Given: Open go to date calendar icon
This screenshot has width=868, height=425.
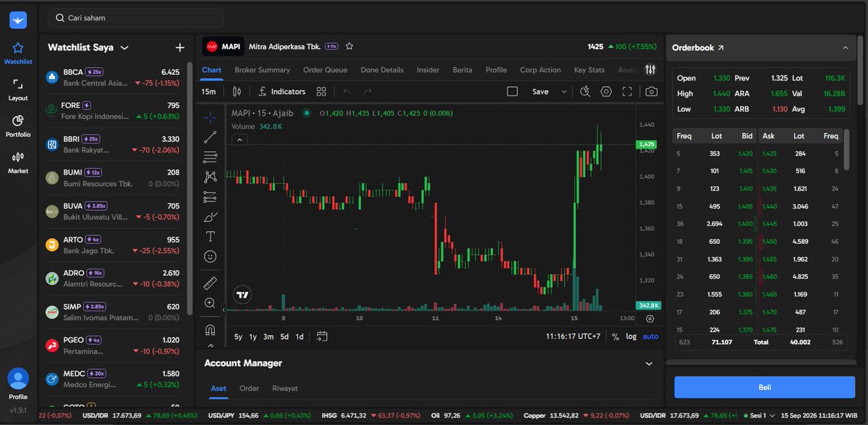Looking at the screenshot, I should (323, 336).
